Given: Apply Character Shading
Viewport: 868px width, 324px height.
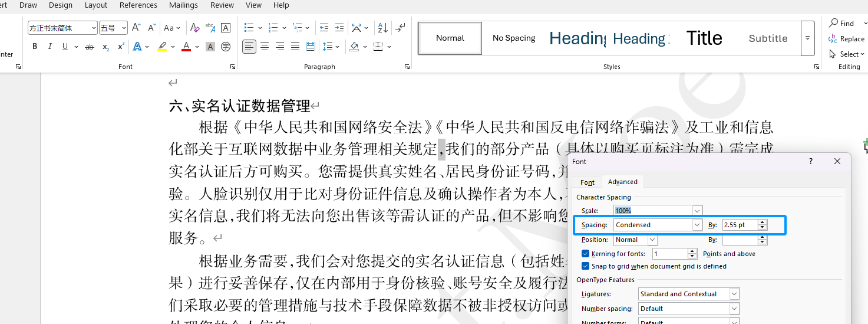Looking at the screenshot, I should tap(210, 47).
